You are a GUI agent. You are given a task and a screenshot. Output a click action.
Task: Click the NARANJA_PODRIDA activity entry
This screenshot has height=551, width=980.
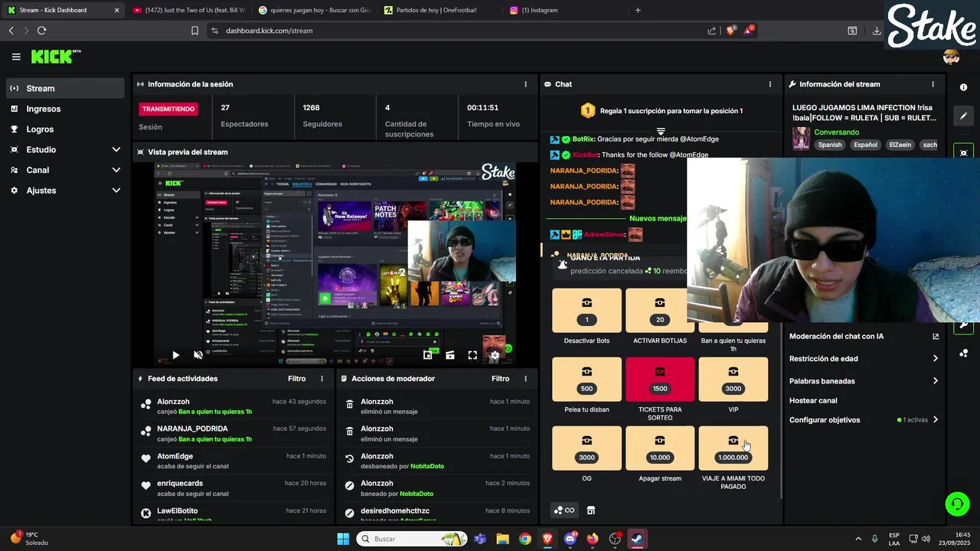234,433
